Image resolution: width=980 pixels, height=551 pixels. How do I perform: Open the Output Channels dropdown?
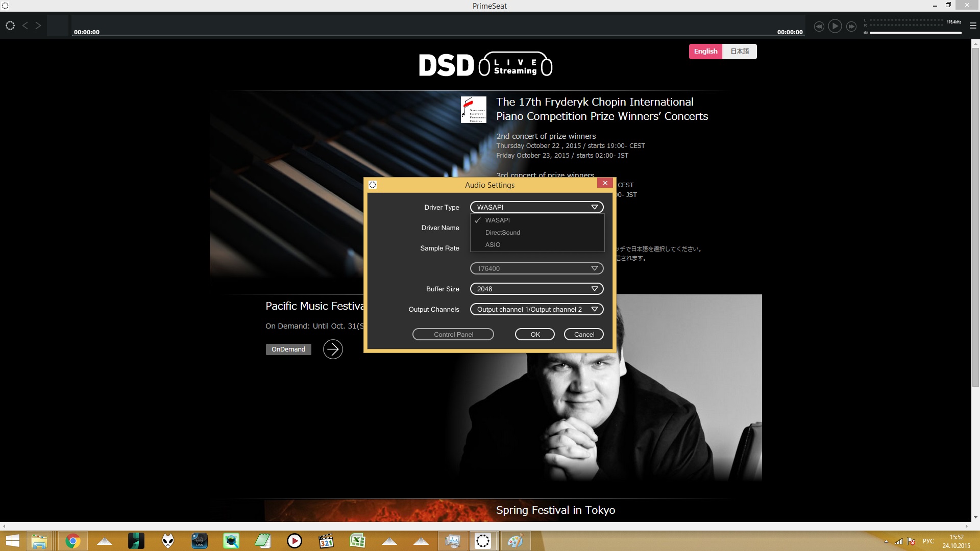pyautogui.click(x=536, y=309)
